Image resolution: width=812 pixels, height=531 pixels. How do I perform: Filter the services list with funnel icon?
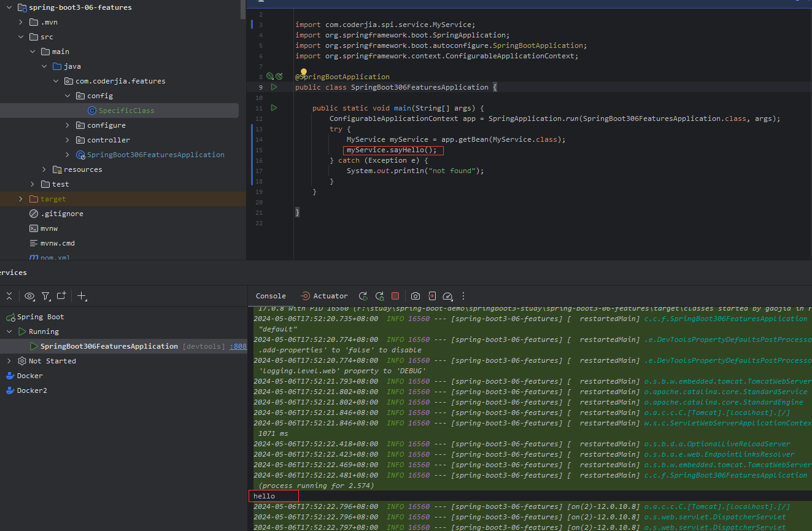[45, 296]
